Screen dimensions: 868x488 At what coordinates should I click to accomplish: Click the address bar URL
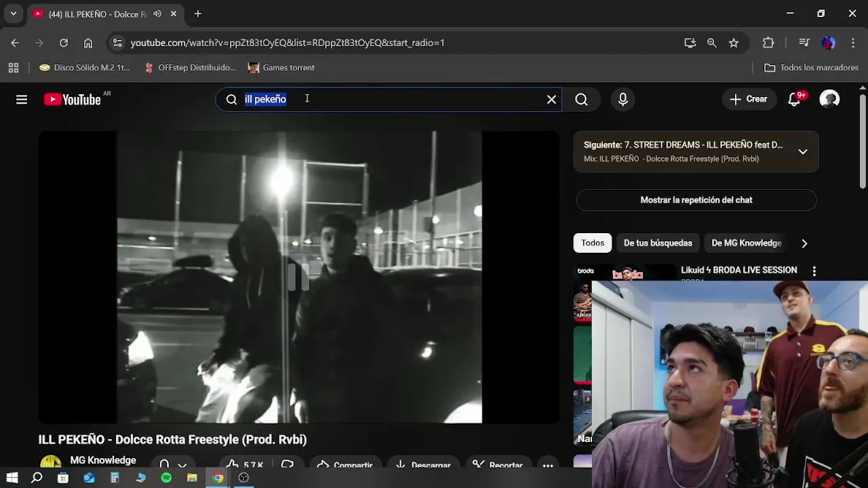click(288, 43)
